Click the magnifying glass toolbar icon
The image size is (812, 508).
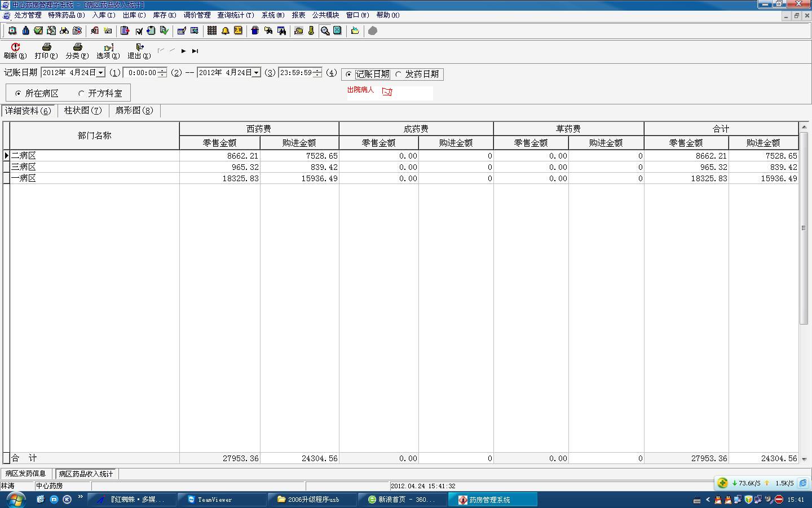point(325,31)
